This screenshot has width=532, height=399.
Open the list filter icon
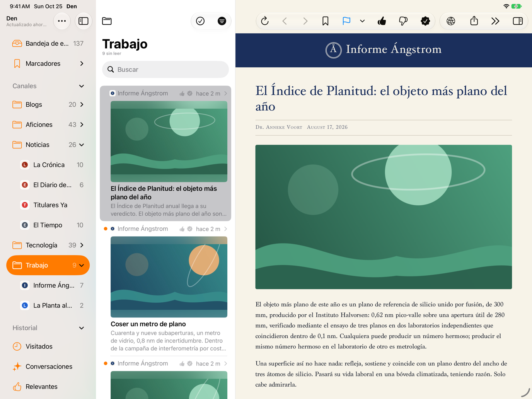coord(222,21)
